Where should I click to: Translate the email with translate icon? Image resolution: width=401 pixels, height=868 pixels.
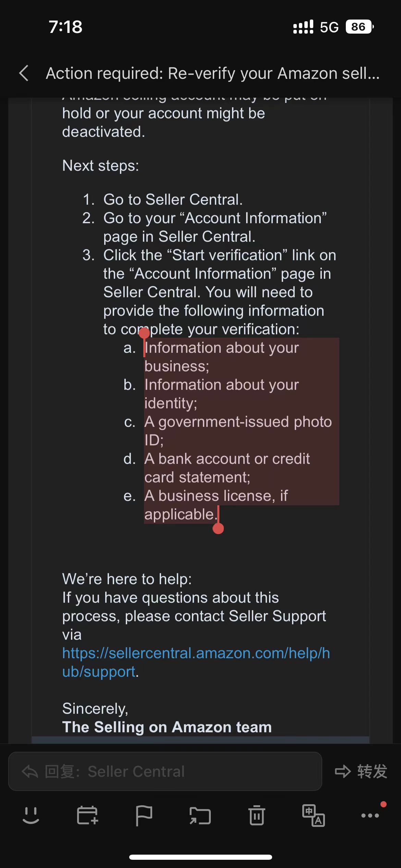[x=313, y=815]
